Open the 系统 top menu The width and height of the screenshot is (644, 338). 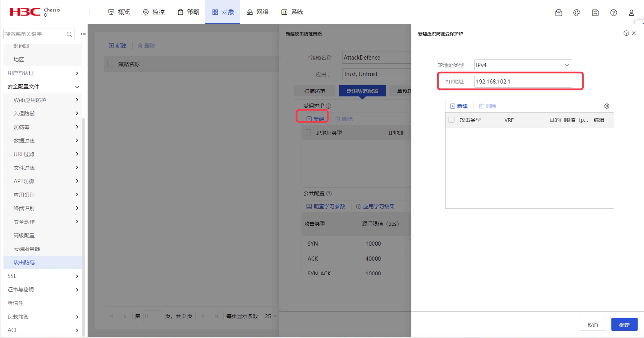[x=292, y=12]
